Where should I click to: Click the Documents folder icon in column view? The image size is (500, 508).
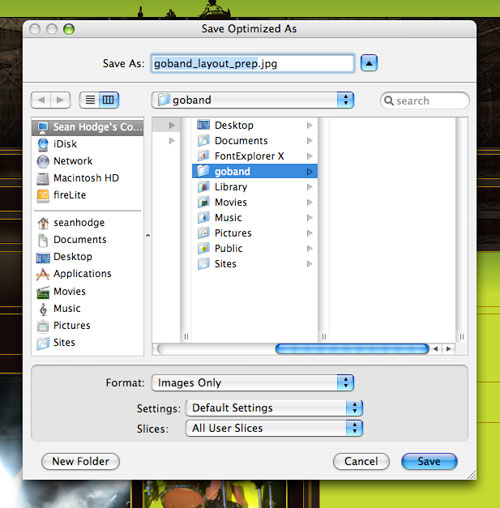[204, 141]
